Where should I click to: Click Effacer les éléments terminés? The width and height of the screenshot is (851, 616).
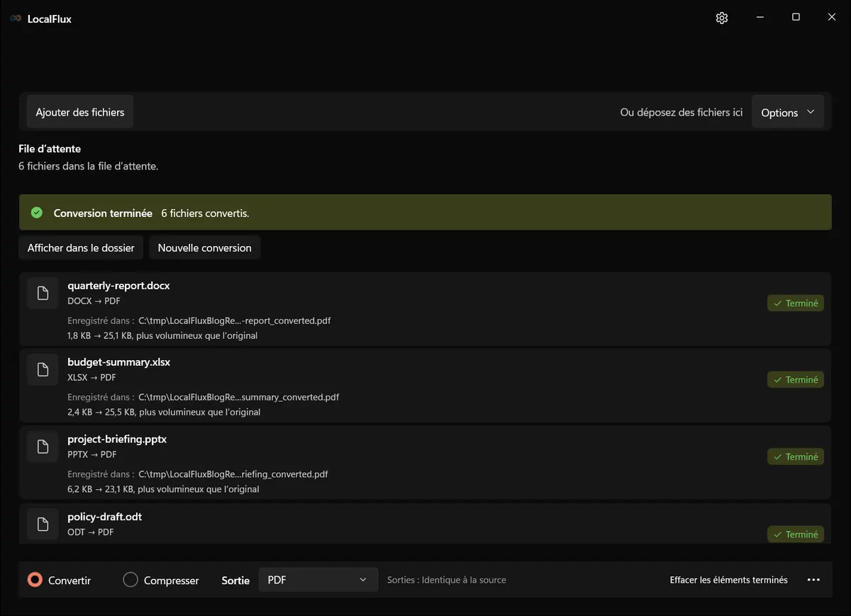728,580
